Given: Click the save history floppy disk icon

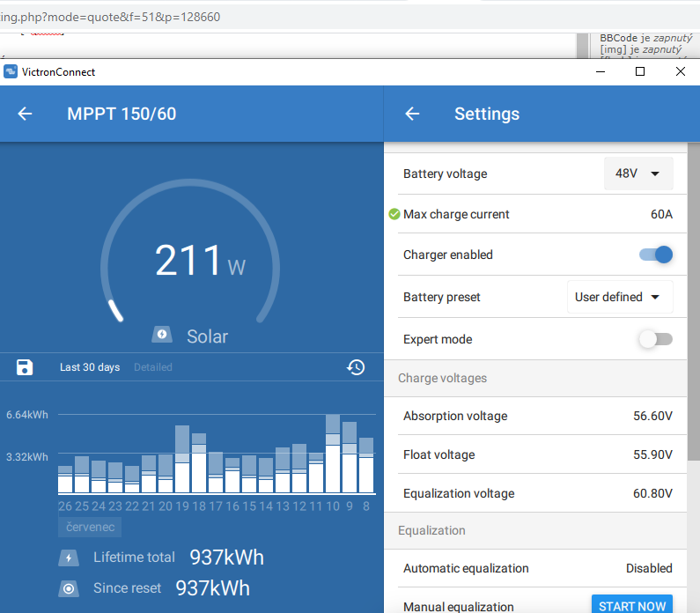Looking at the screenshot, I should 25,367.
